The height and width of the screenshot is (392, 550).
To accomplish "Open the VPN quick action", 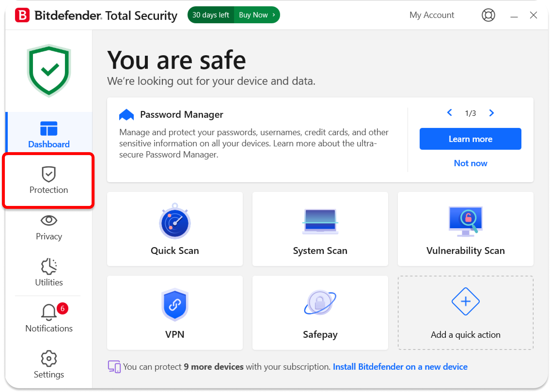I will (175, 313).
